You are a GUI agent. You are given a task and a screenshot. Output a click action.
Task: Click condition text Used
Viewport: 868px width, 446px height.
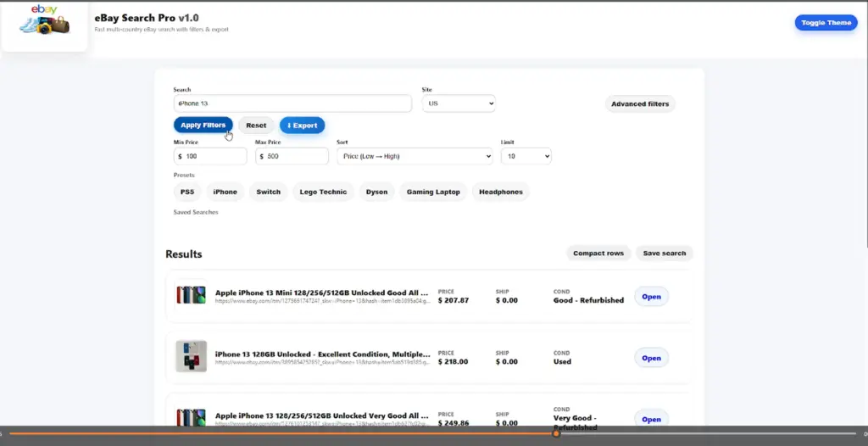562,362
